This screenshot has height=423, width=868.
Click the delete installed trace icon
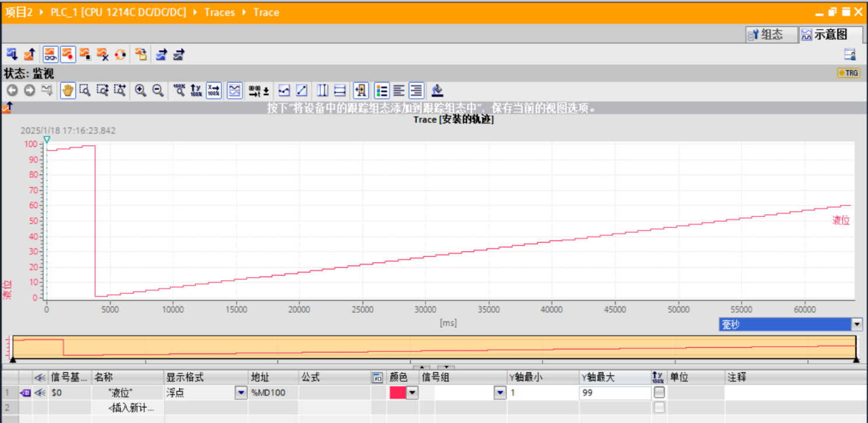tap(103, 54)
